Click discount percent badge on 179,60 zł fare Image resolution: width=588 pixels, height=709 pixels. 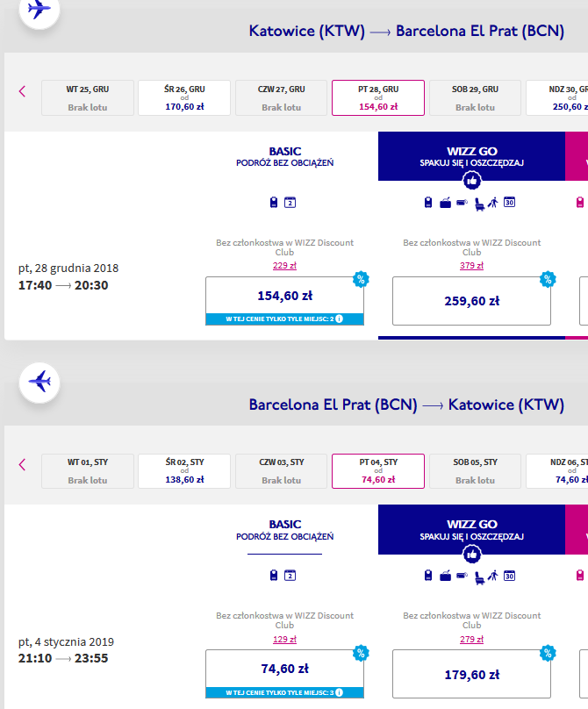(548, 653)
